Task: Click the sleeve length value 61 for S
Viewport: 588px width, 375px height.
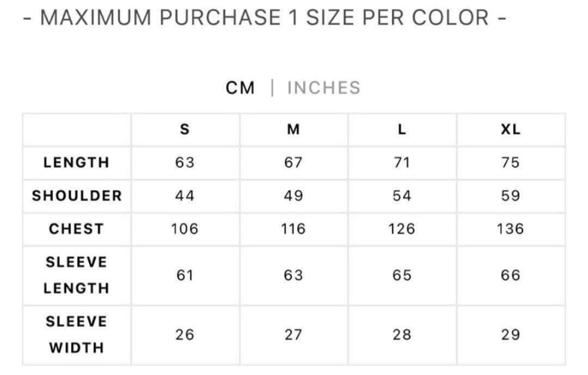Action: [x=185, y=275]
